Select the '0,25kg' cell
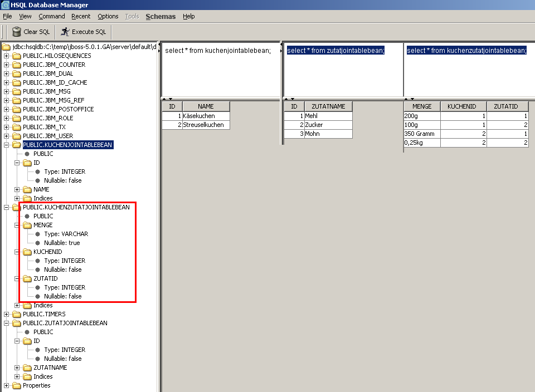The width and height of the screenshot is (535, 392). pos(422,143)
